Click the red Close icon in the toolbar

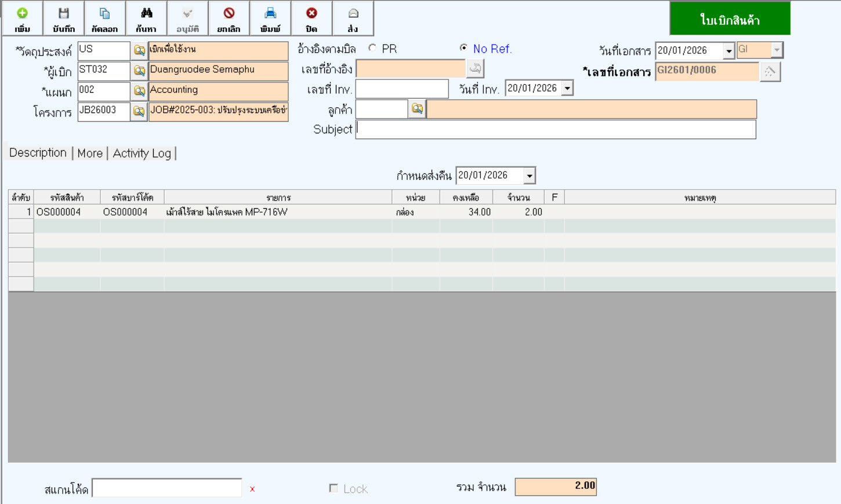click(311, 13)
